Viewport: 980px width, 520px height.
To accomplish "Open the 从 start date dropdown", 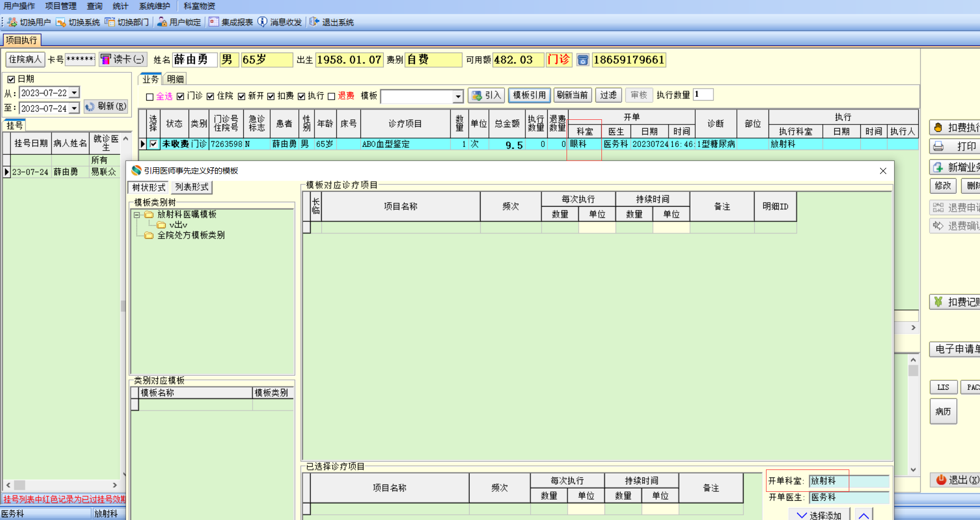I will [74, 93].
